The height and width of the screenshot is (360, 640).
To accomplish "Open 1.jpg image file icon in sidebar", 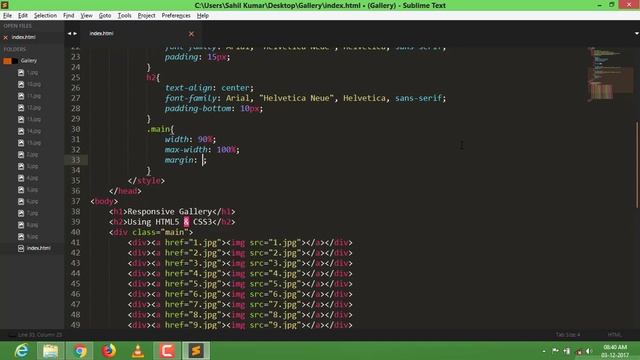I will 21,73.
